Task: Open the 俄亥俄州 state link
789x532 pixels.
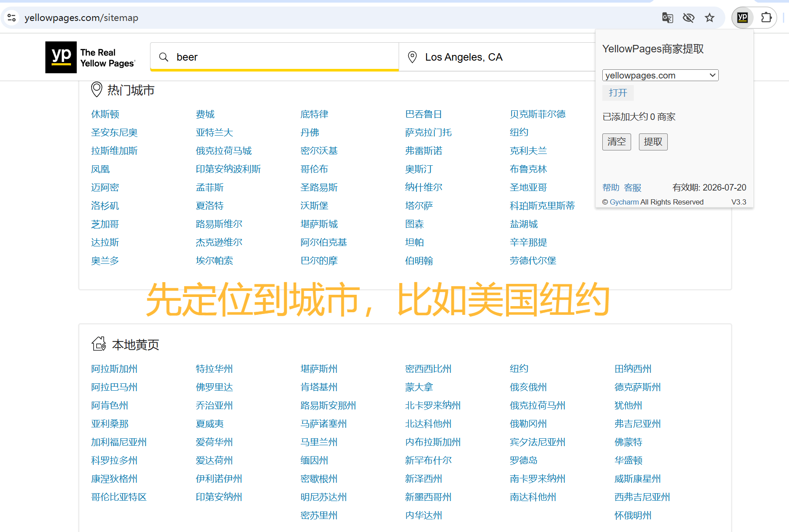Action: [x=528, y=387]
